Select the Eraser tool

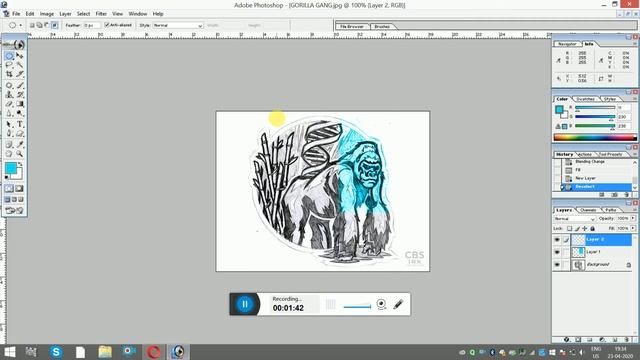9,104
